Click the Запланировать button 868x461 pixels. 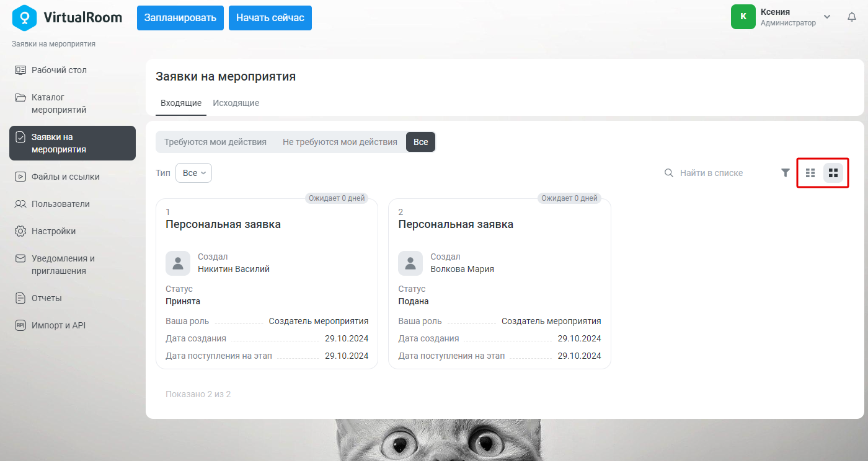click(180, 18)
